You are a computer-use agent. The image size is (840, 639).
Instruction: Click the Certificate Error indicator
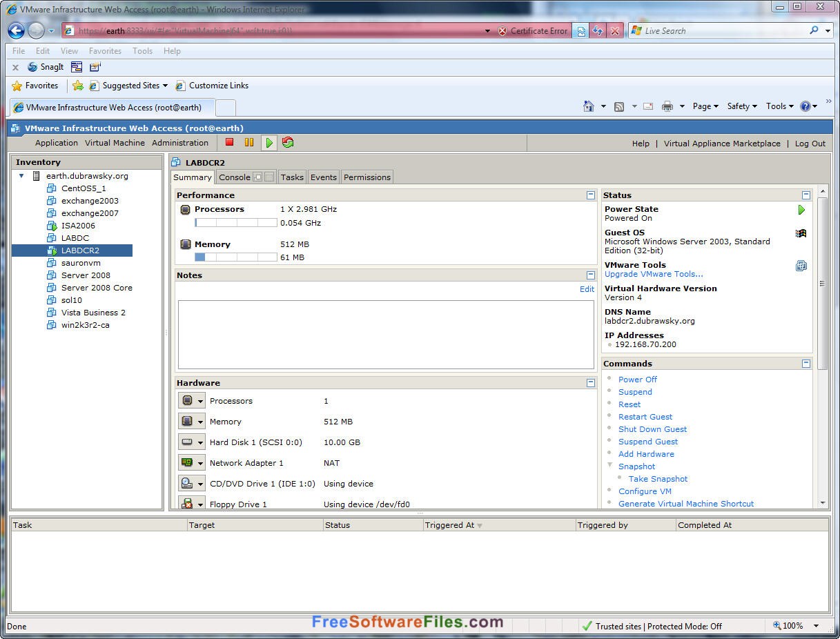(x=532, y=31)
